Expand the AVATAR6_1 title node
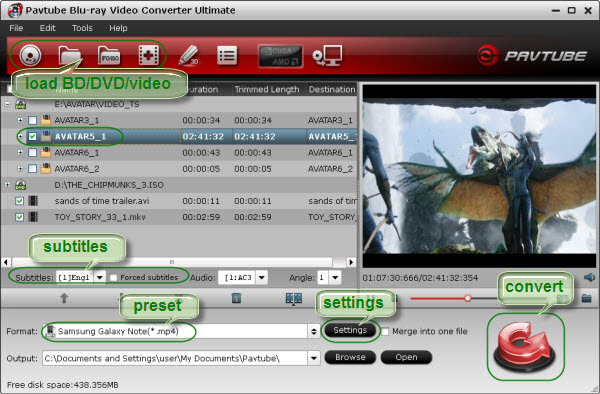 (20, 153)
